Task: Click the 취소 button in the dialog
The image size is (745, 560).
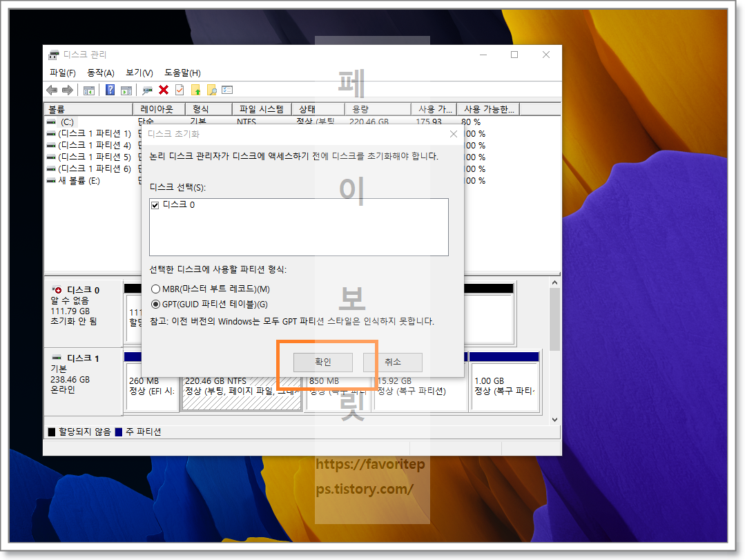Action: [392, 362]
